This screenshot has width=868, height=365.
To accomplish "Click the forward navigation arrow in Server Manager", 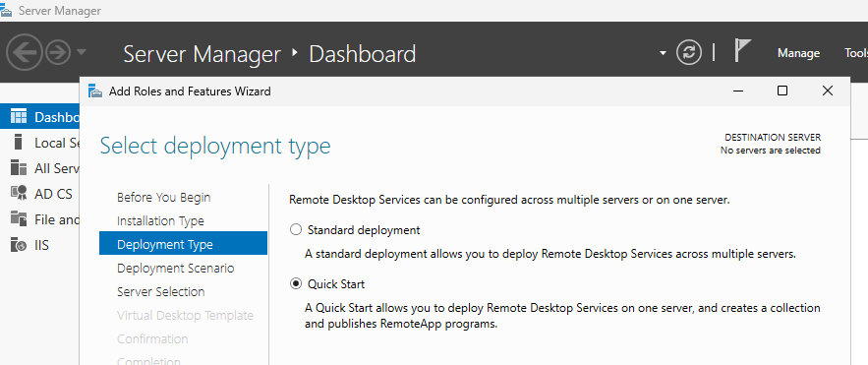I will [58, 52].
